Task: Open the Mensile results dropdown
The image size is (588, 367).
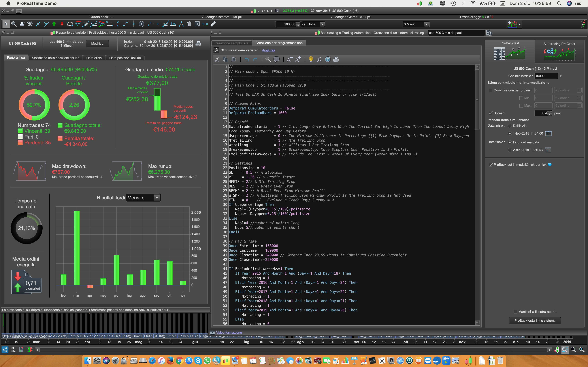Action: (157, 198)
